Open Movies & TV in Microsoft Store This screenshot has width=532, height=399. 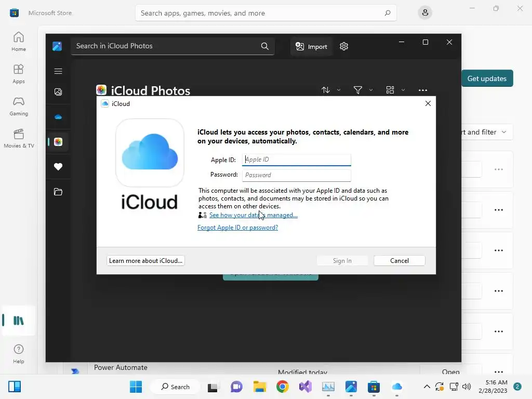tap(19, 138)
